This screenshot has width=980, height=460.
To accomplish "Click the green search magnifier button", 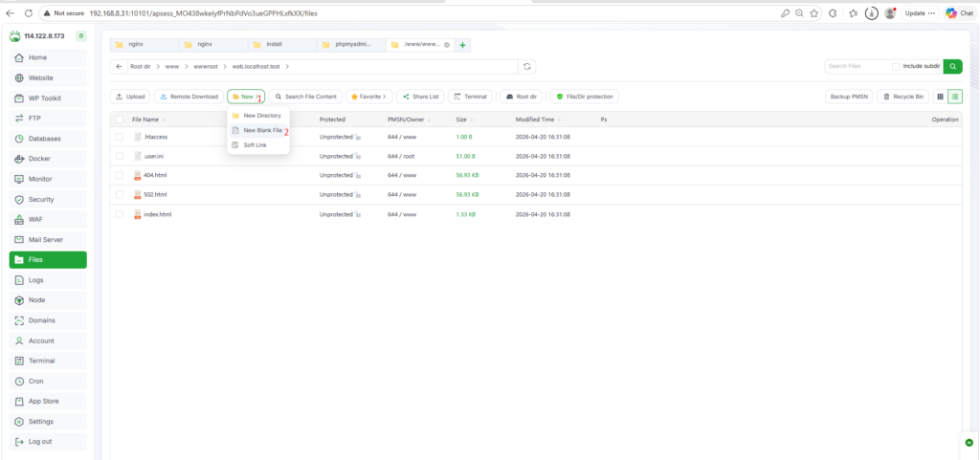I will (952, 66).
